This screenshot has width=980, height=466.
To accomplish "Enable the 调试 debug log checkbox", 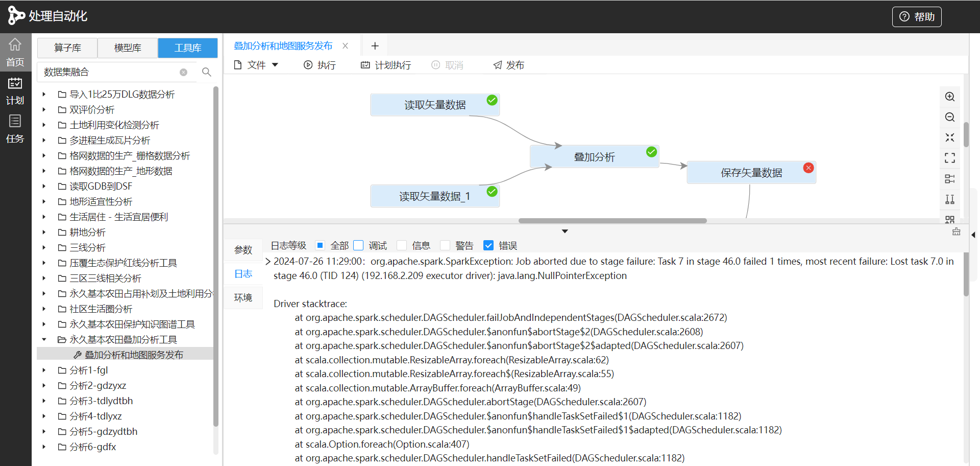I will [359, 245].
